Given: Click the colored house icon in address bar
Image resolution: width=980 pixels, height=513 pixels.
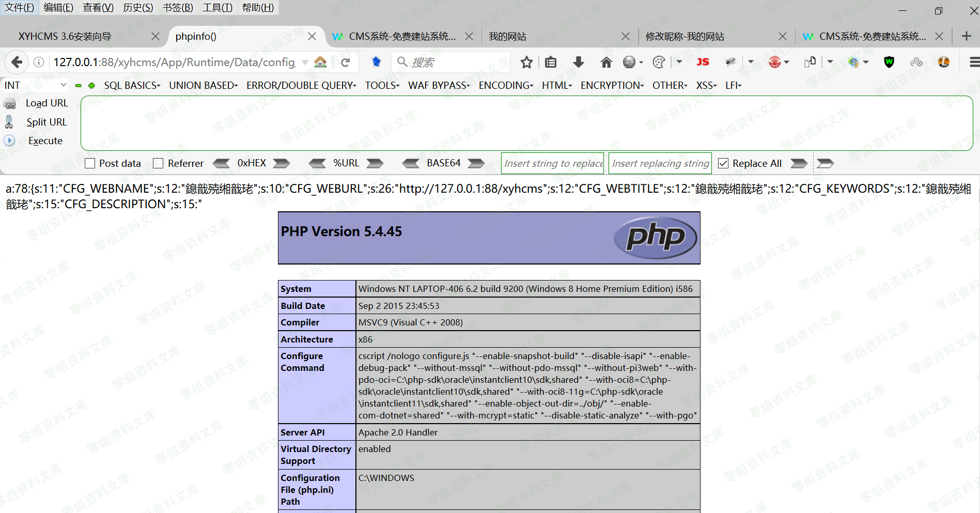Looking at the screenshot, I should [320, 63].
